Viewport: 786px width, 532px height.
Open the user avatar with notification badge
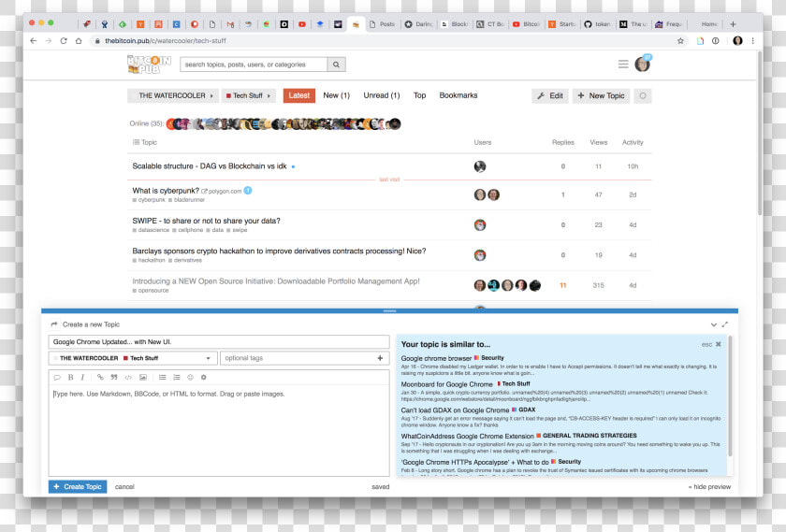click(642, 65)
